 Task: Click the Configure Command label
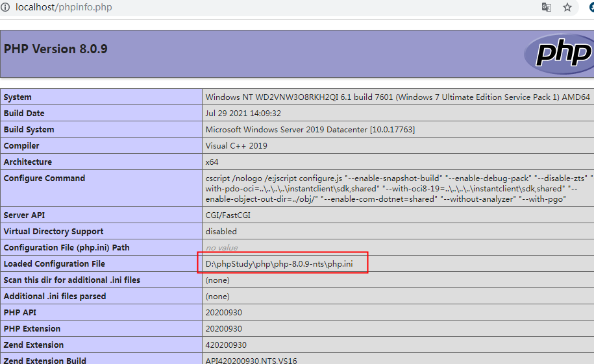[44, 178]
